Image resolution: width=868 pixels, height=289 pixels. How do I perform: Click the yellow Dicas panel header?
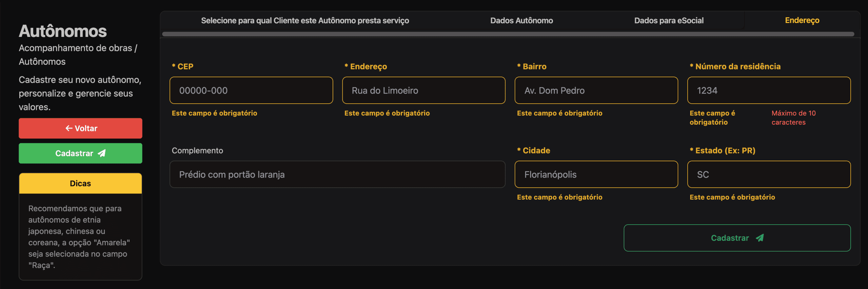click(x=80, y=184)
